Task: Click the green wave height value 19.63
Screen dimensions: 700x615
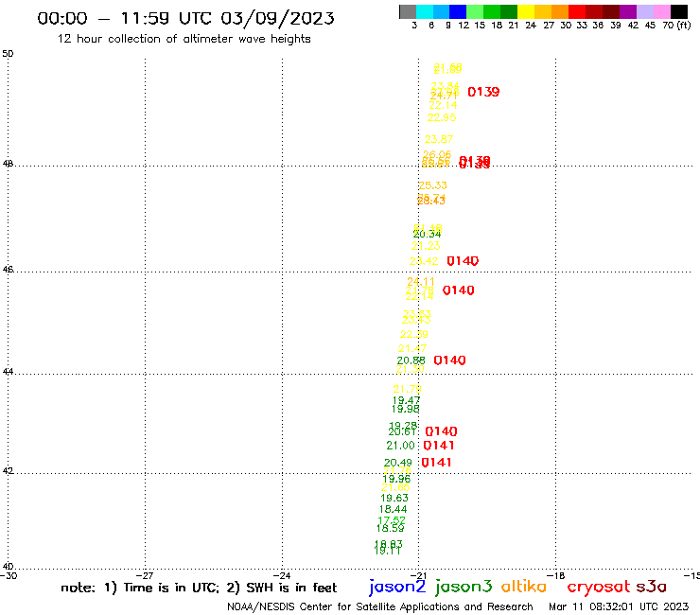Action: click(394, 498)
